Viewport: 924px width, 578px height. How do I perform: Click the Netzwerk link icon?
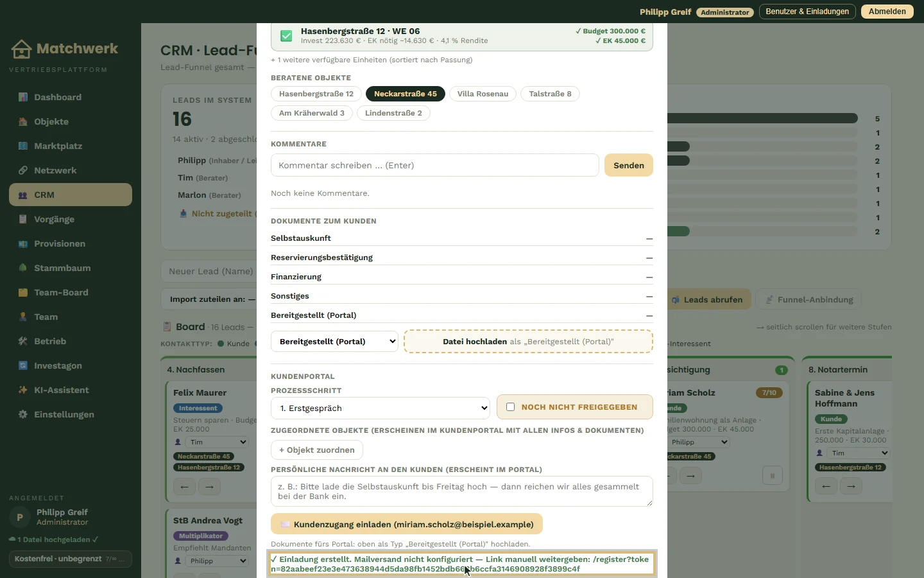(x=23, y=170)
